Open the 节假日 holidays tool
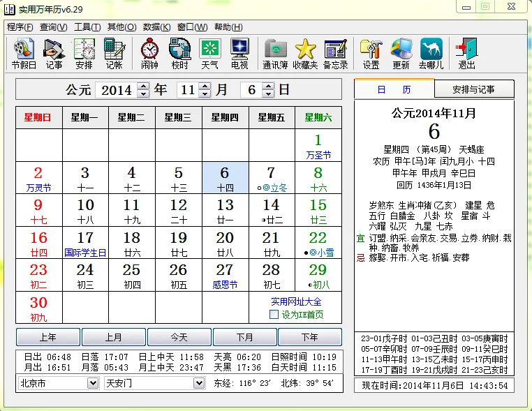 pyautogui.click(x=24, y=53)
